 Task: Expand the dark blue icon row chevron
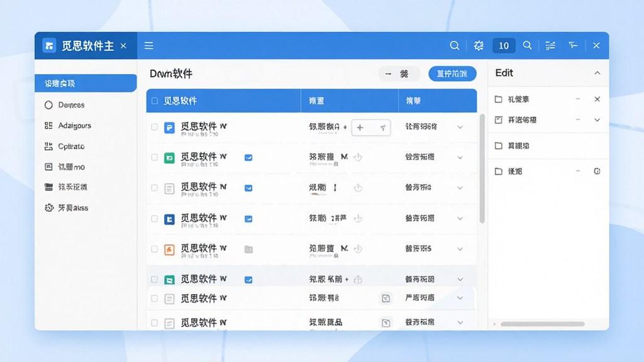click(x=460, y=219)
